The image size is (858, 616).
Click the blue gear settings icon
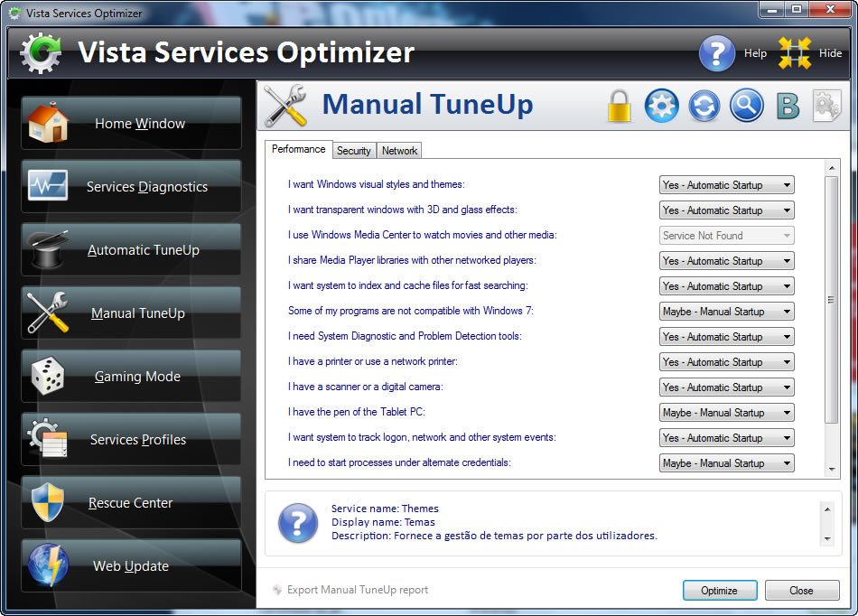tap(661, 106)
